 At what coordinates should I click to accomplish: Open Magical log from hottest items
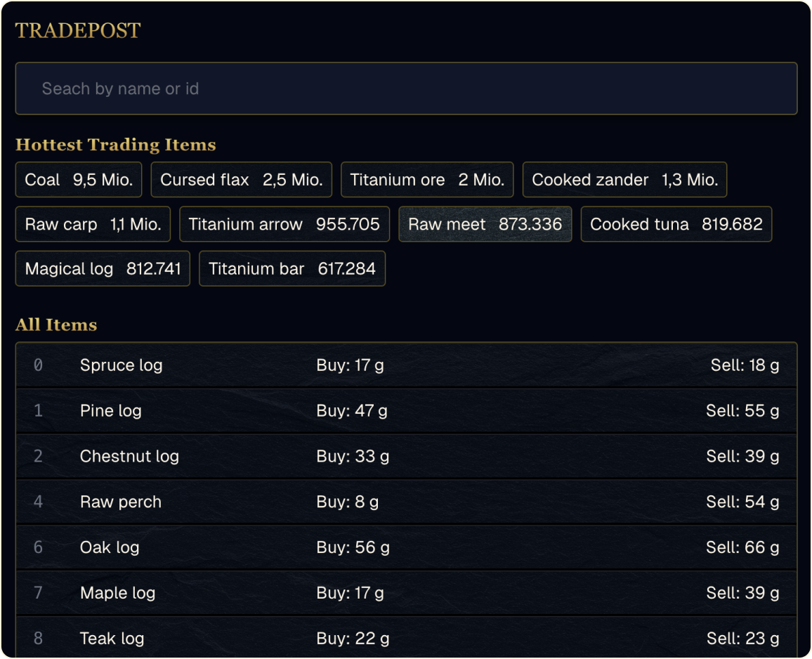[x=103, y=268]
